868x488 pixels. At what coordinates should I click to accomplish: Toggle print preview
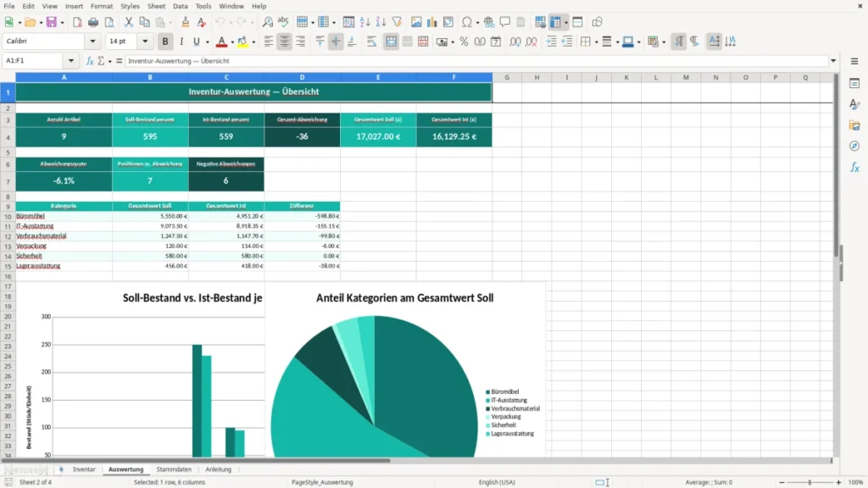(109, 22)
